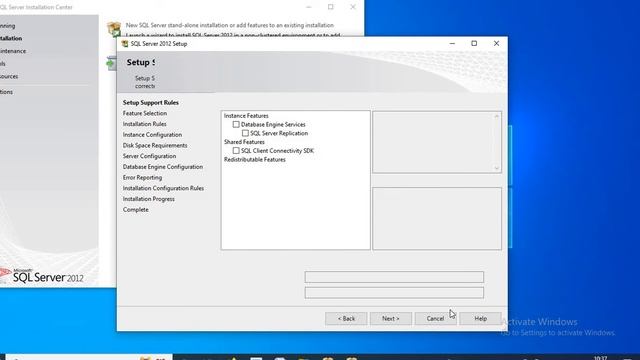Select the Server Configuration step
The image size is (640, 360).
click(149, 156)
